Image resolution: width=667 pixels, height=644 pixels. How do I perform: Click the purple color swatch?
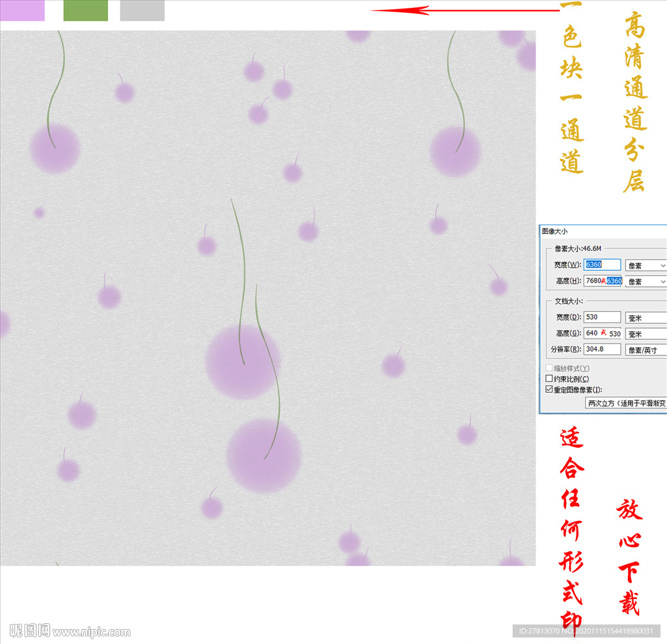[22, 10]
